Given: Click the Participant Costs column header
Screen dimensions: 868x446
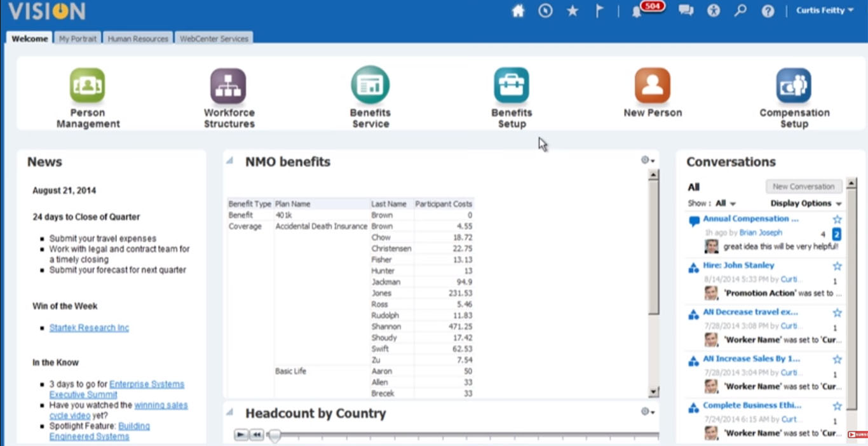Looking at the screenshot, I should point(444,204).
